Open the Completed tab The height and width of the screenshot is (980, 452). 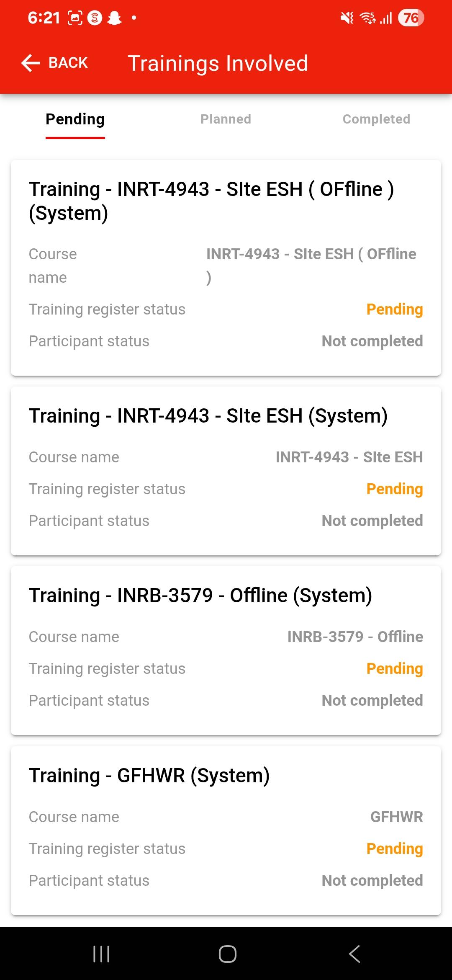coord(376,119)
